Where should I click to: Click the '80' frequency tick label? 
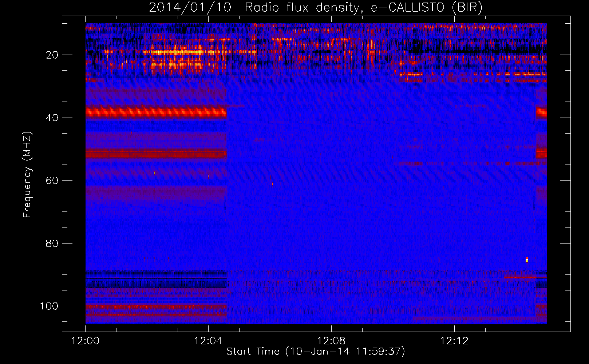coord(52,243)
